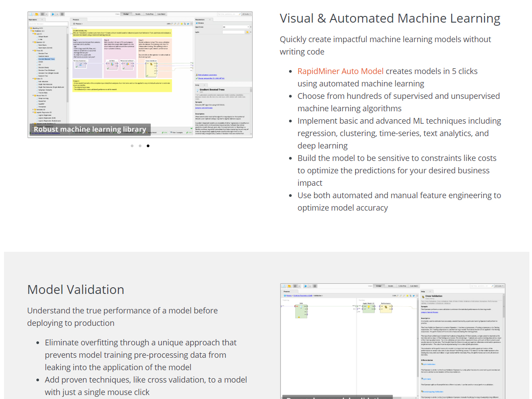Click the Performance operator in the Testing pane

[386, 308]
